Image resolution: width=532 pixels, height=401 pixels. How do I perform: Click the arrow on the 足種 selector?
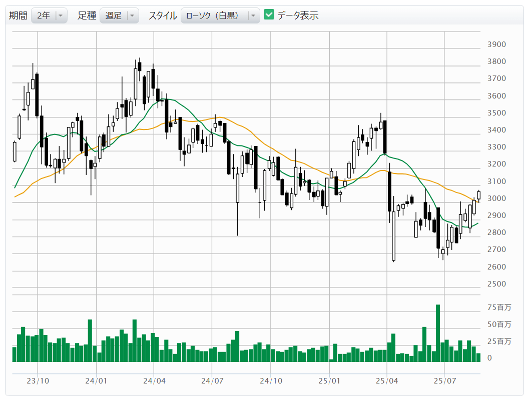pyautogui.click(x=132, y=15)
